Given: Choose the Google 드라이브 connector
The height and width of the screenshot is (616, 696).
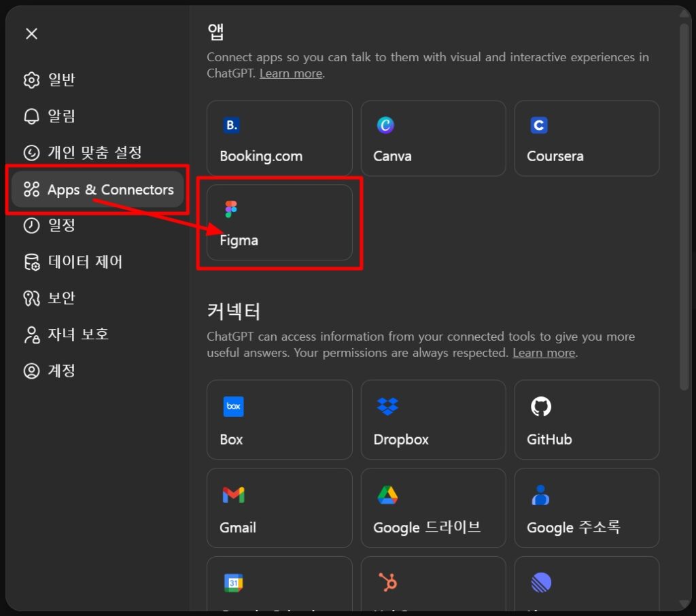Looking at the screenshot, I should (x=433, y=508).
